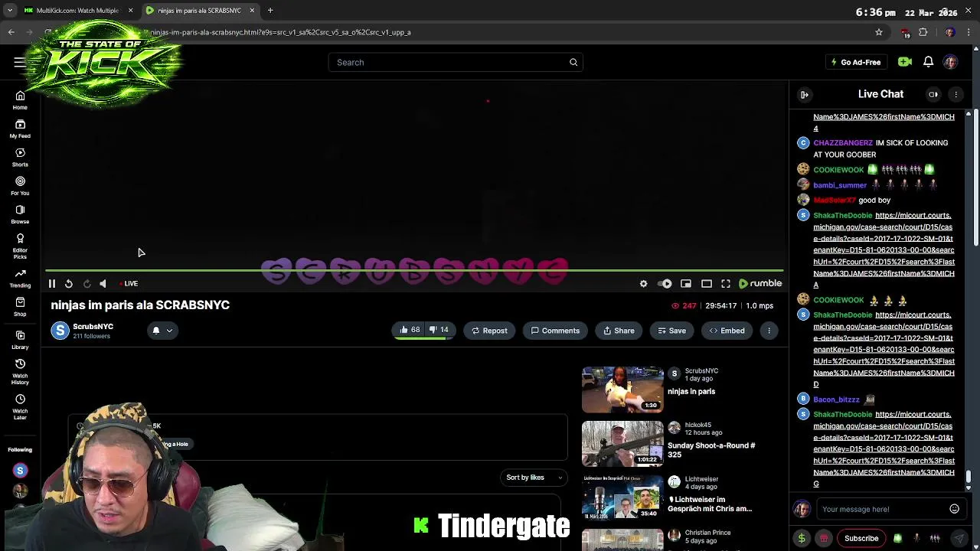This screenshot has width=980, height=551.
Task: Open ScrubsNYC channel name link
Action: coord(93,327)
